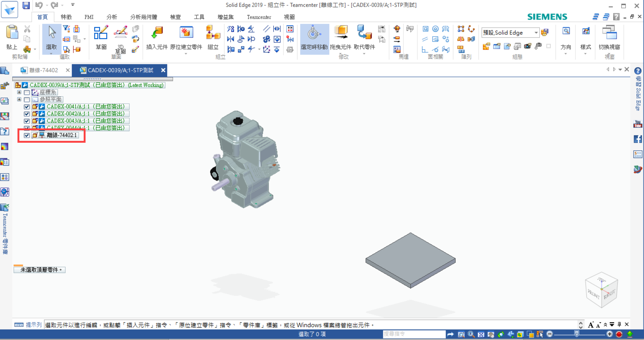Click the Save disk icon
The height and width of the screenshot is (340, 644).
click(x=26, y=5)
